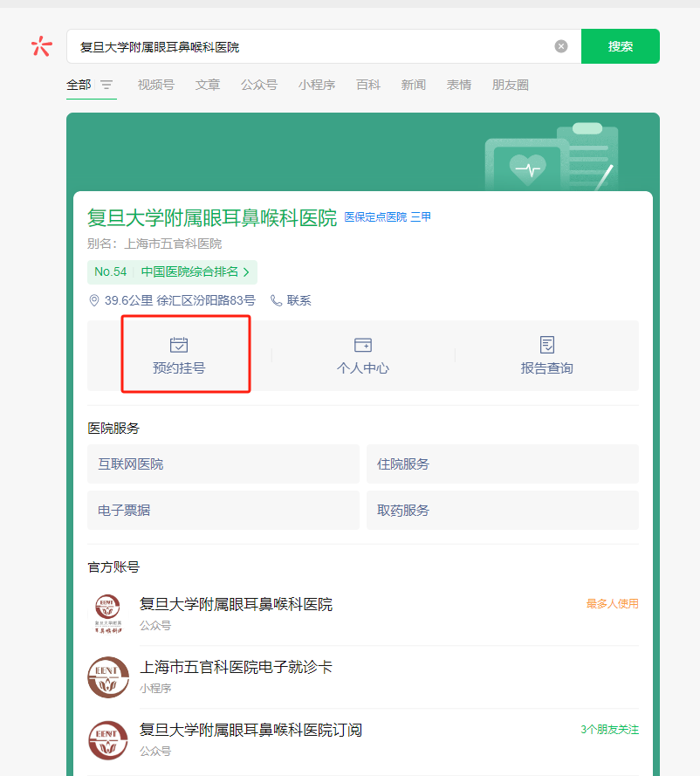
Task: Click the chevron arrow after 中国医院综合排名
Action: point(246,272)
